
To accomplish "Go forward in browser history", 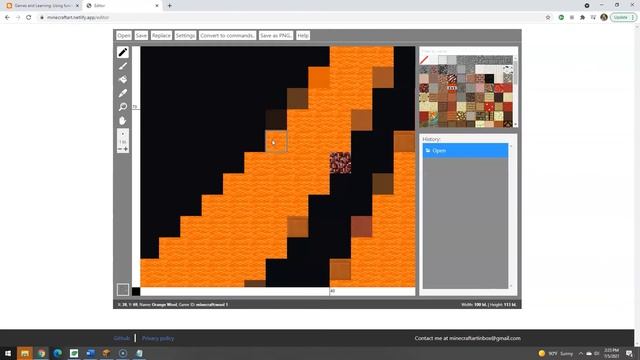I will click(x=18, y=18).
